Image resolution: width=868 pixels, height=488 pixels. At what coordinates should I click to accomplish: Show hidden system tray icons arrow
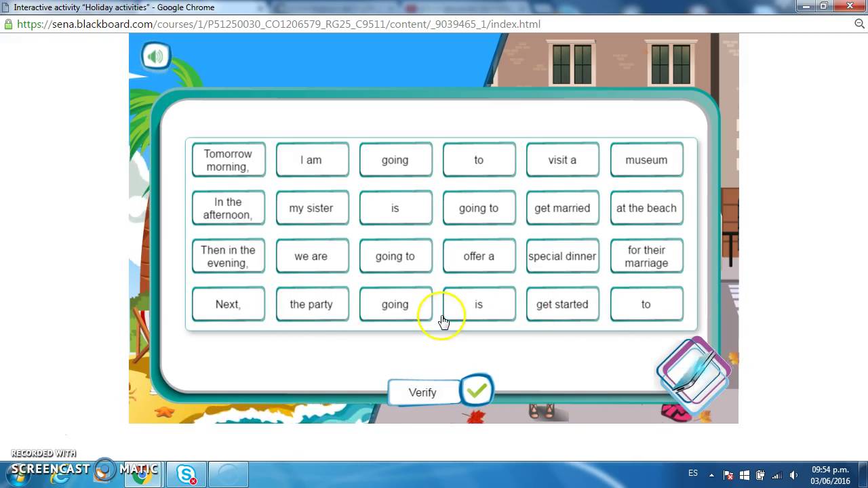[x=712, y=475]
